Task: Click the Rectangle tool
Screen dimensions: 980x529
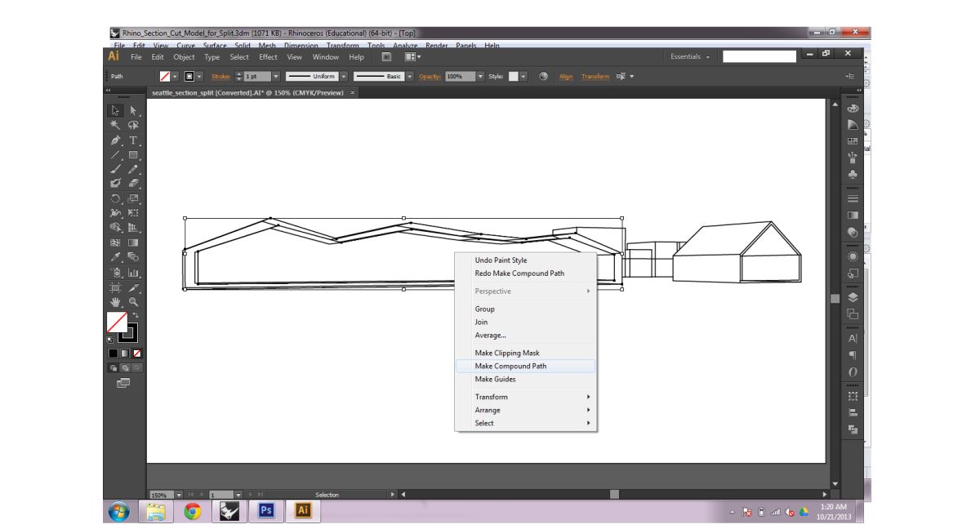Action: click(x=133, y=155)
